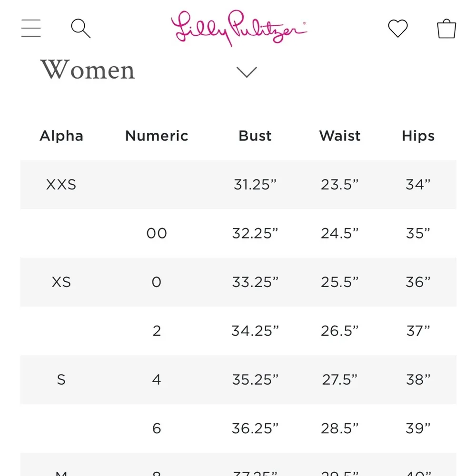This screenshot has height=476, width=476.
Task: Click the Waist column header
Action: 340,136
